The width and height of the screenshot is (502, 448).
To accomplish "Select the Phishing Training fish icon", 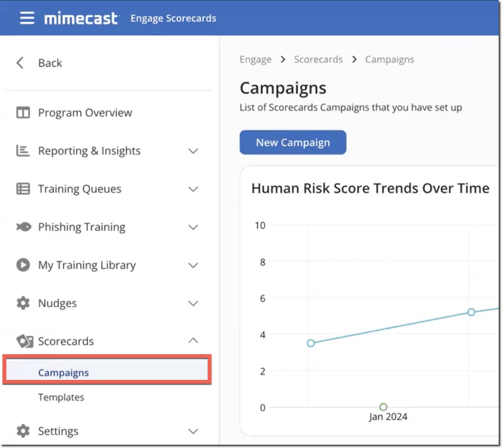I will [x=23, y=227].
